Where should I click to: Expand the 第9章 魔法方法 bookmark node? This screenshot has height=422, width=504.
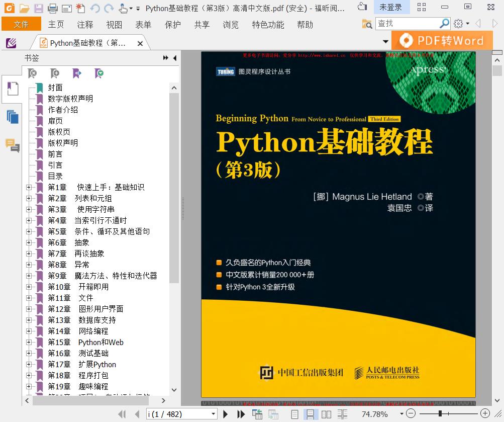click(x=29, y=276)
